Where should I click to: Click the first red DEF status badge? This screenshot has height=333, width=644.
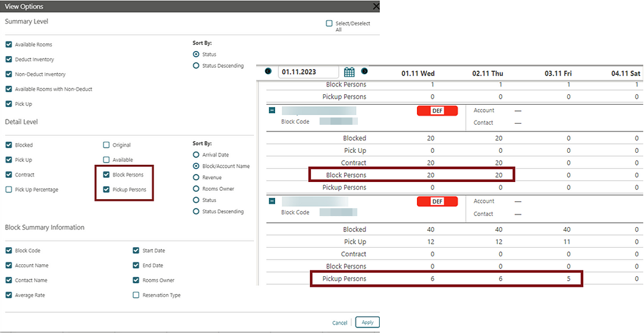(x=437, y=111)
